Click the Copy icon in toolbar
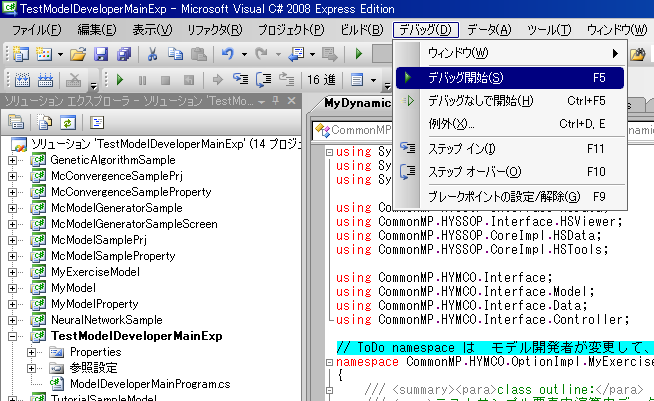Image resolution: width=654 pixels, height=401 pixels. pos(175,54)
